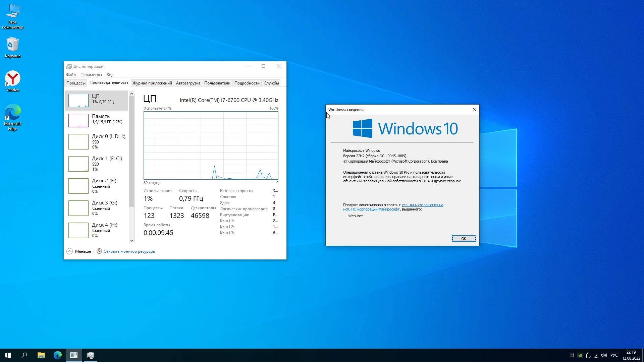Open the Параметры menu

91,75
